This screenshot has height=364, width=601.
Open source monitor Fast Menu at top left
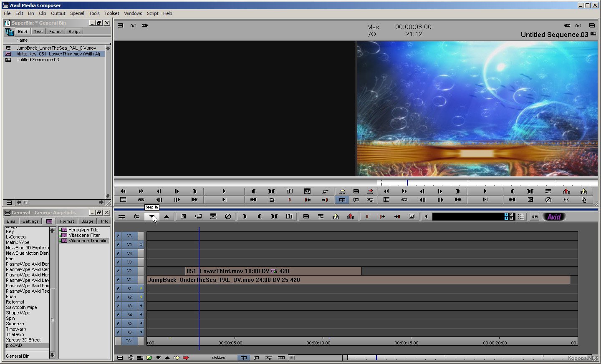[x=120, y=25]
